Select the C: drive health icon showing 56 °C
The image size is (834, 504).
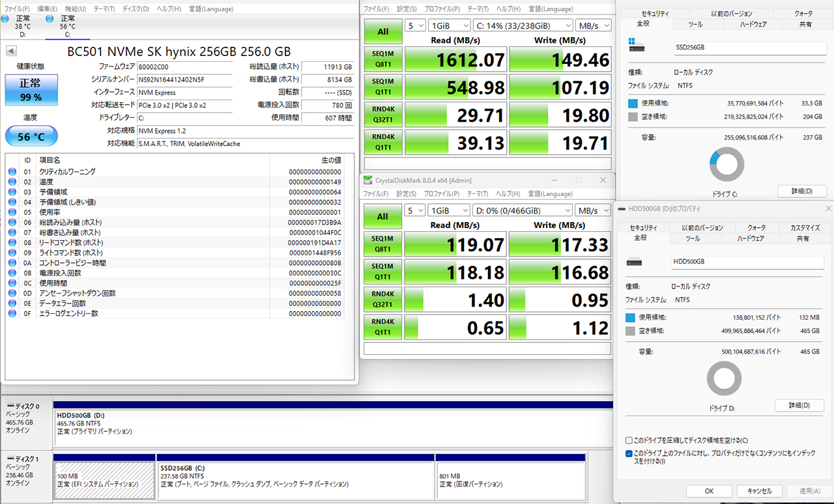point(50,20)
